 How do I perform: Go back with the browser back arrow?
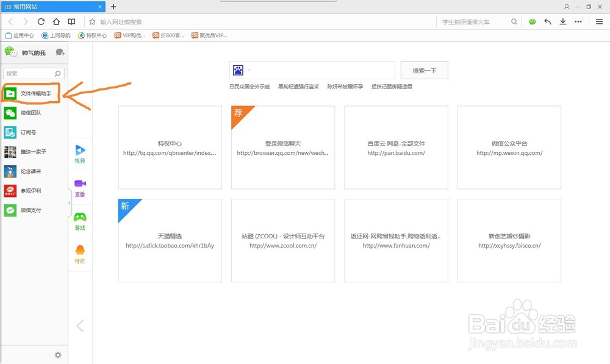[10, 22]
